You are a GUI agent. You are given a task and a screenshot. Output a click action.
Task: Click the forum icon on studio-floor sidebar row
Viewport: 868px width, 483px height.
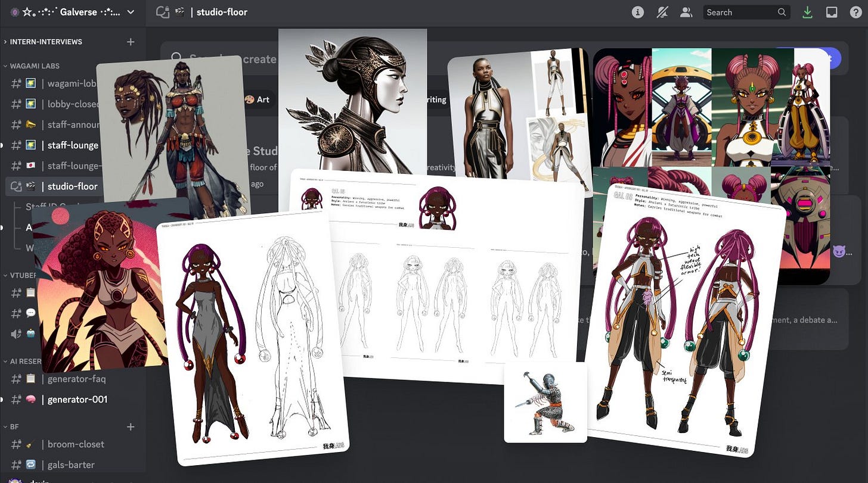(17, 186)
